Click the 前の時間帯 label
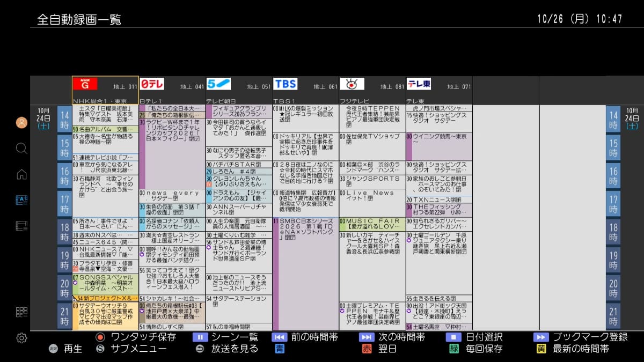 (314, 337)
